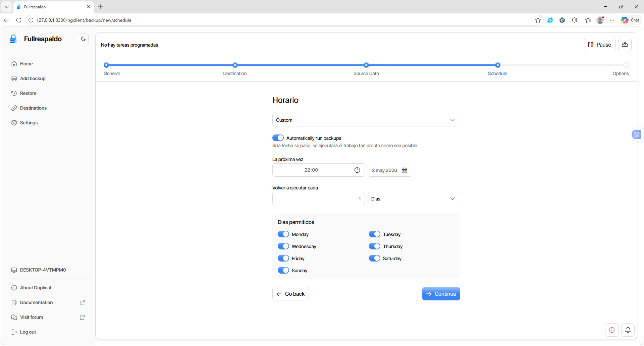The height and width of the screenshot is (346, 644).
Task: Click the Fullrespaldo logo icon
Action: [13, 39]
